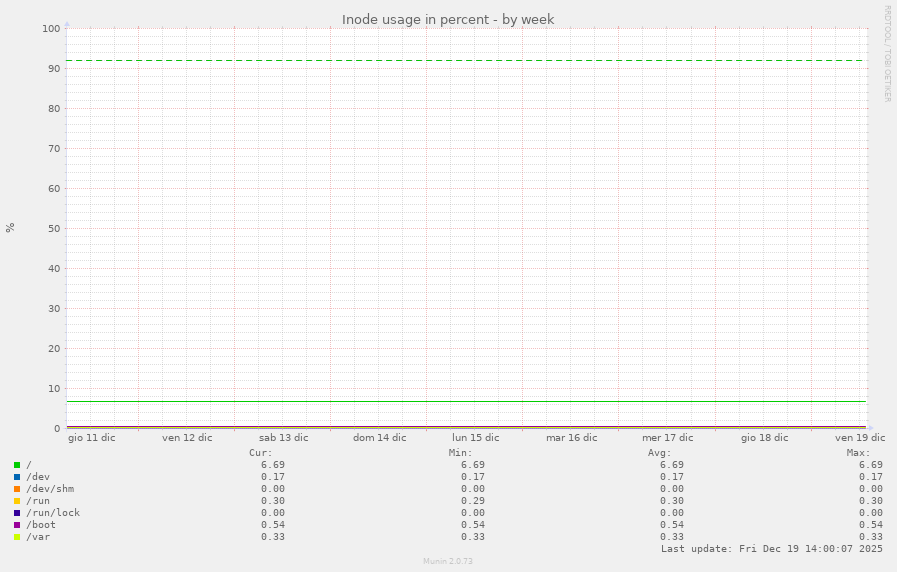Click the green color swatch for /
The image size is (897, 572).
pos(17,465)
